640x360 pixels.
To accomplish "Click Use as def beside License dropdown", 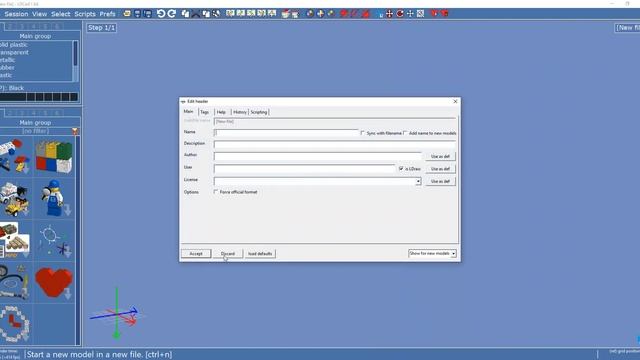I will tap(440, 181).
